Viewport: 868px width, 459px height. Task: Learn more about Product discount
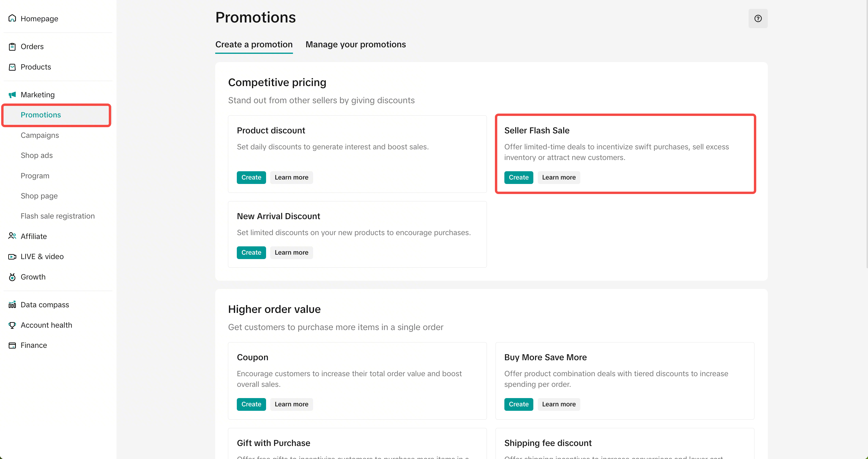tap(291, 178)
